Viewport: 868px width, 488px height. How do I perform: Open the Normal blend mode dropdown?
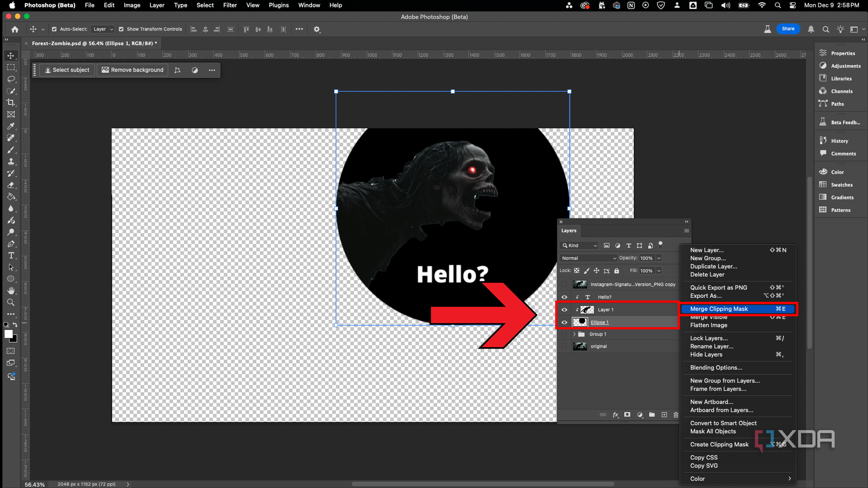pos(588,258)
